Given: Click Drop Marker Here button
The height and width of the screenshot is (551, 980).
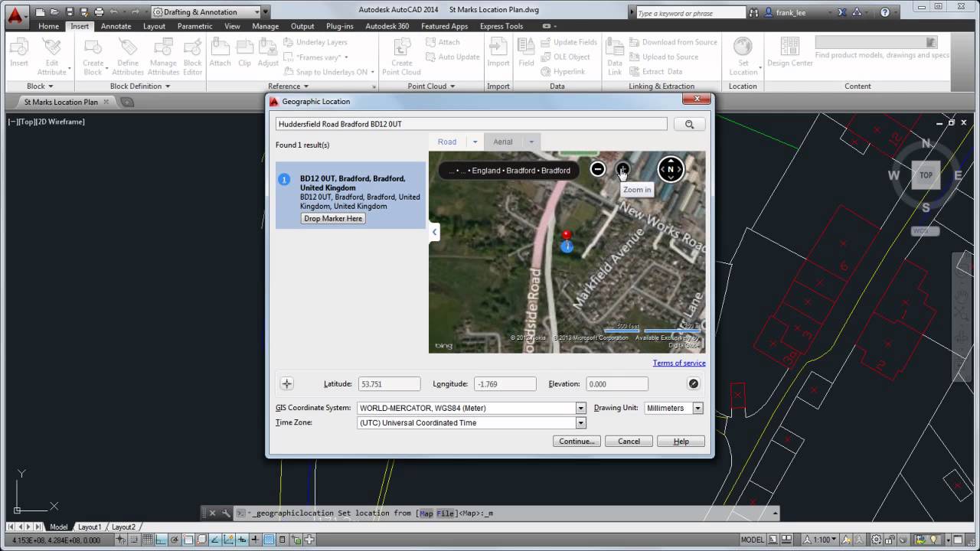Looking at the screenshot, I should click(333, 219).
